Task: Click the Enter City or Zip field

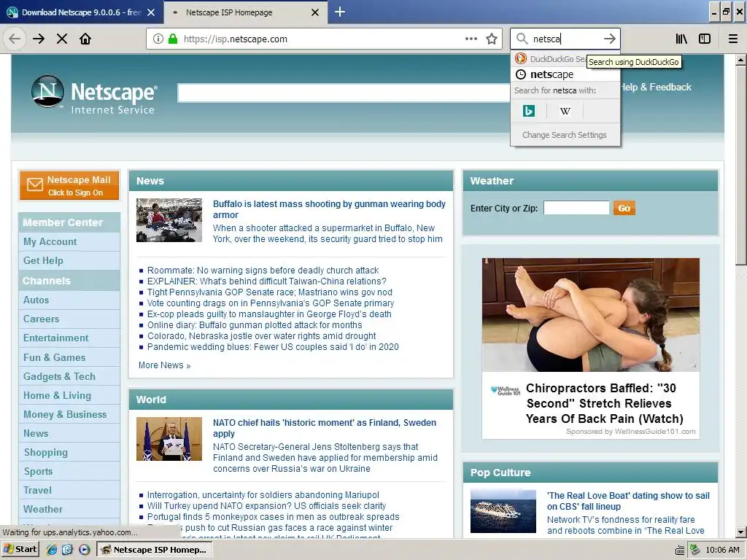Action: (x=576, y=208)
